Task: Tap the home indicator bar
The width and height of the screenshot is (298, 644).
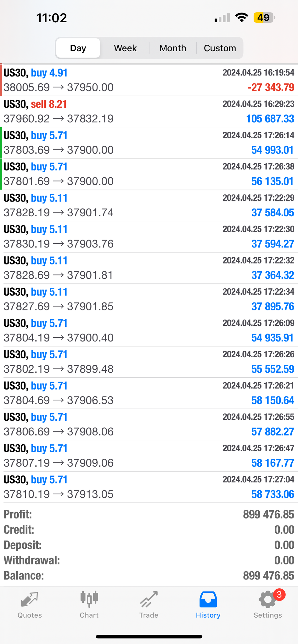Action: coord(149,637)
